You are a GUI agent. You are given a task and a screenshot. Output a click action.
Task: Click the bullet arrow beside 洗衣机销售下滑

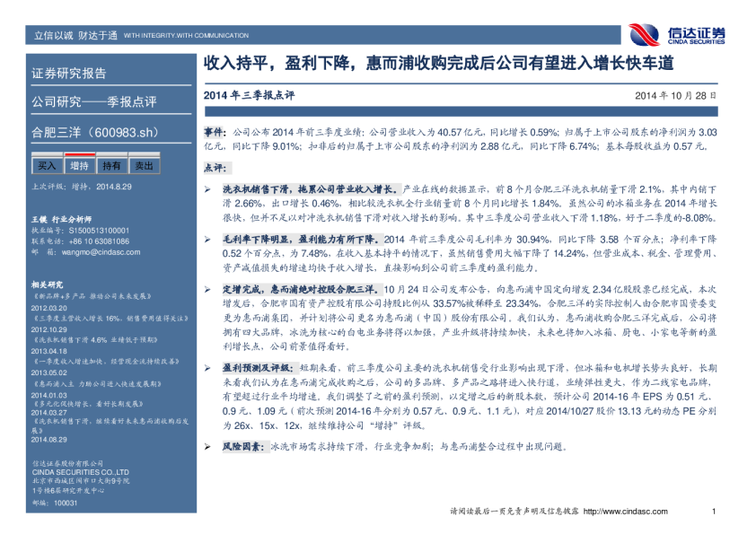coord(207,190)
